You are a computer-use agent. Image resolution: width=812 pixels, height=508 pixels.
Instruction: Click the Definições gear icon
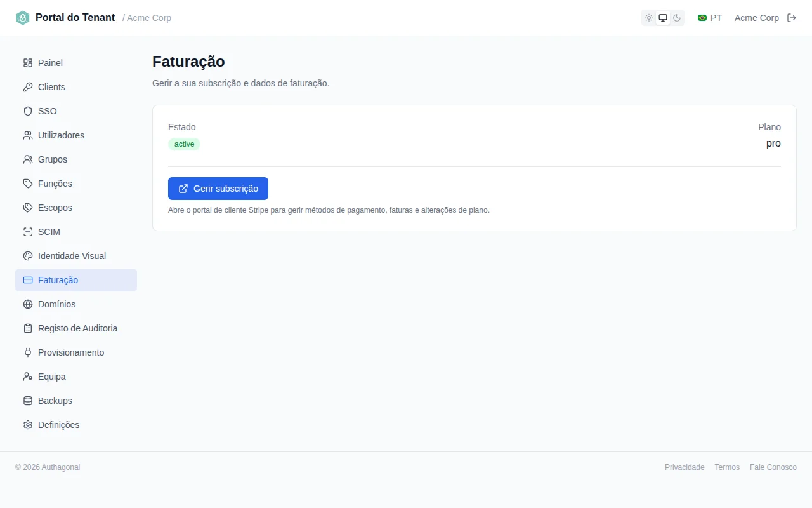click(28, 425)
